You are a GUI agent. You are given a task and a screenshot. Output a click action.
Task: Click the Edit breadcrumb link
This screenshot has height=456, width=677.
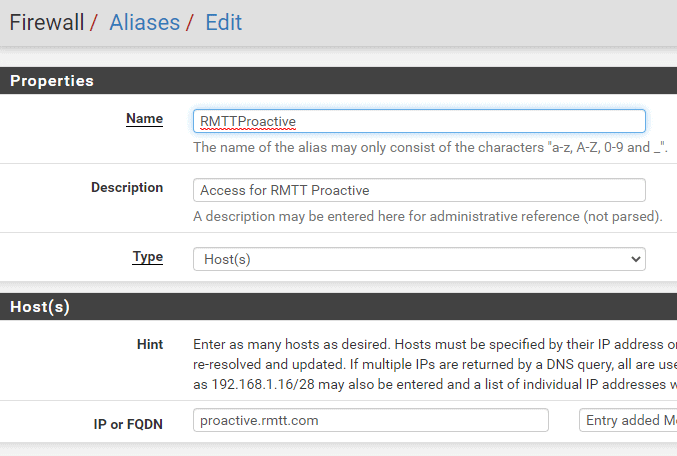click(223, 22)
